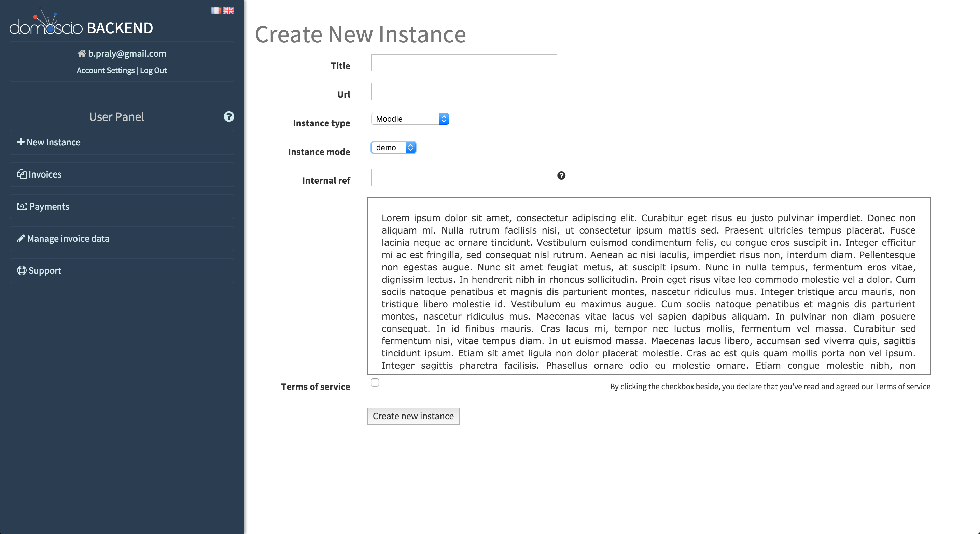The image size is (980, 534).
Task: Click the Log Out link
Action: tap(153, 70)
